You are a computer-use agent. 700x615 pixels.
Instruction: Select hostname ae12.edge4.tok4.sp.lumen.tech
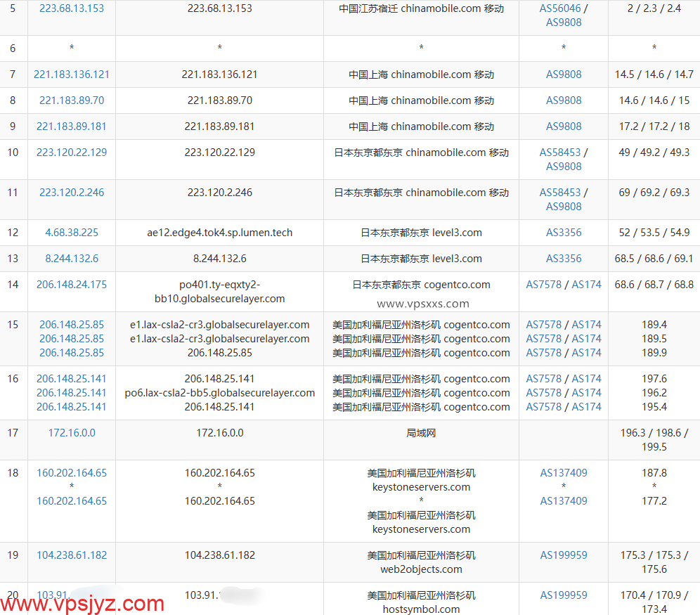tap(220, 233)
